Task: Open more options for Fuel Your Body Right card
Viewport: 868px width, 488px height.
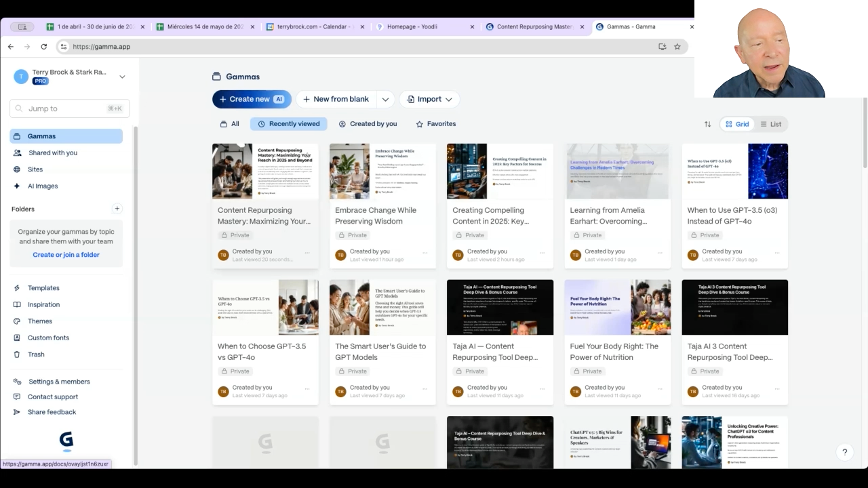Action: tap(660, 389)
